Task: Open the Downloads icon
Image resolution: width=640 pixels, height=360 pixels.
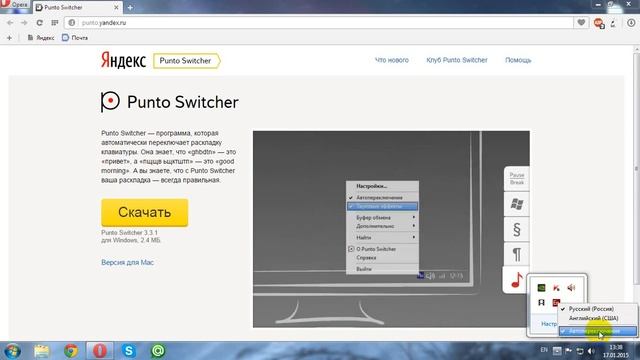Action: pos(631,23)
